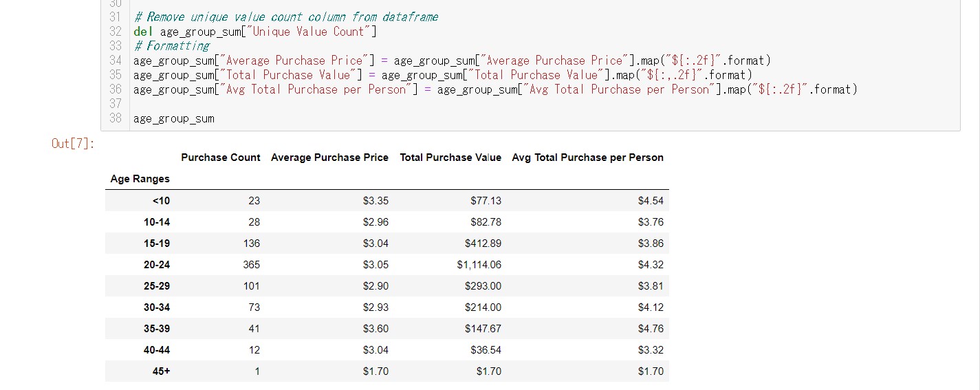Viewport: 980px width, 390px height.
Task: Click the Out[7] output prompt label
Action: [73, 144]
